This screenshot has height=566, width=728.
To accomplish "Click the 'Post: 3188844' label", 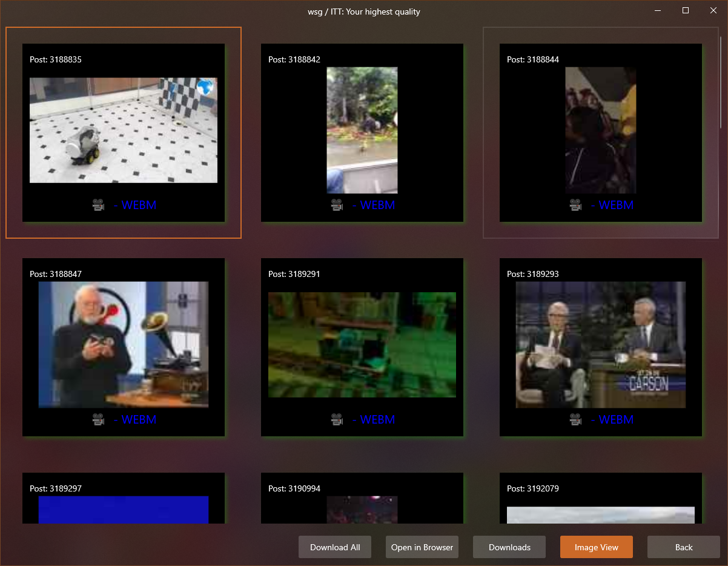I will click(533, 59).
